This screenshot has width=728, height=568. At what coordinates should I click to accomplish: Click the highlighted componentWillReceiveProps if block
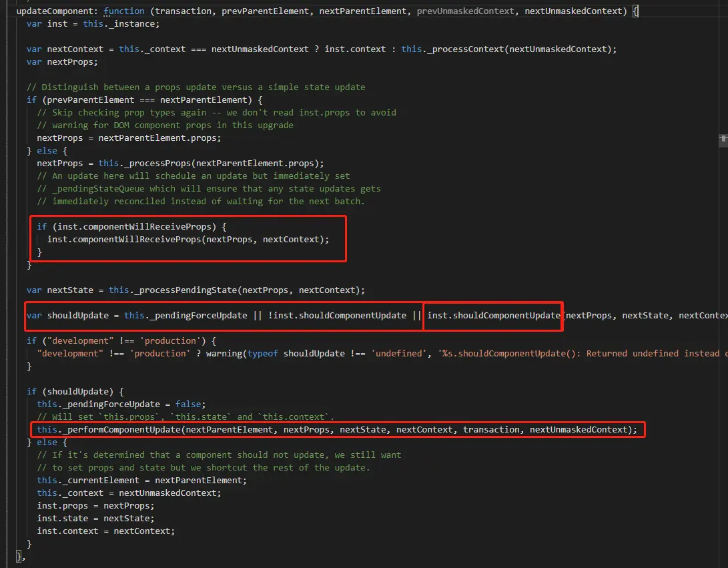point(188,239)
